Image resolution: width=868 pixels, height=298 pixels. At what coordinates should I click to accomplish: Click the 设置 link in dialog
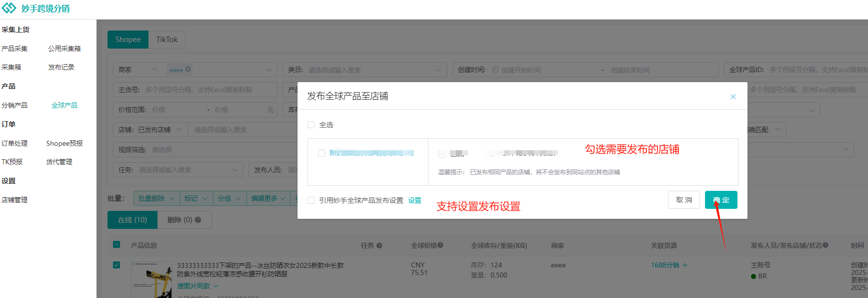[x=414, y=200]
